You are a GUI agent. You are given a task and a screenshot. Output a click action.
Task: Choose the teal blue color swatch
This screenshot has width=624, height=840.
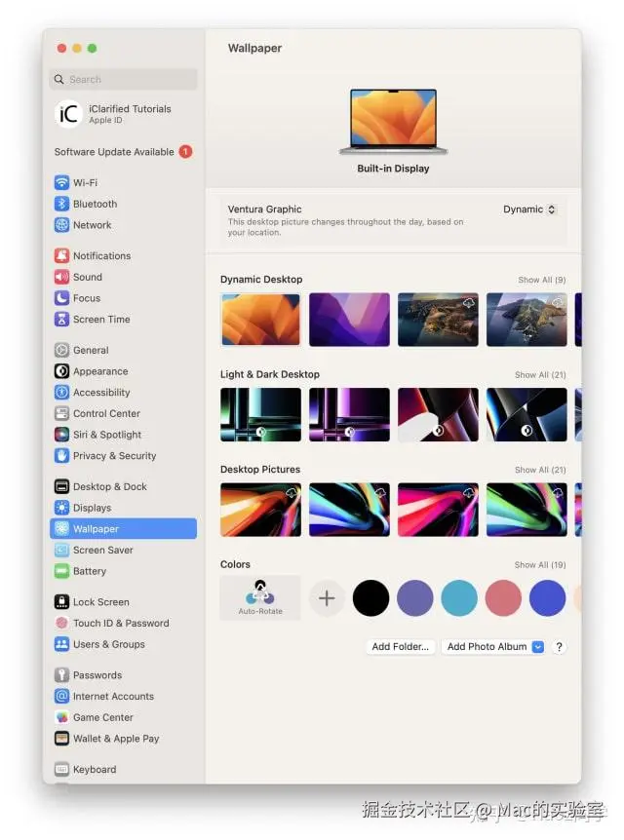(x=459, y=598)
